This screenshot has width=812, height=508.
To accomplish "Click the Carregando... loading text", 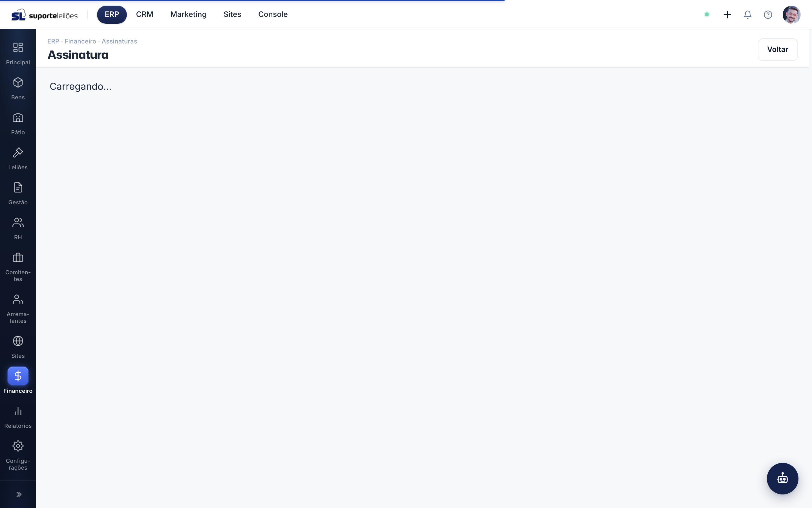I will (81, 87).
